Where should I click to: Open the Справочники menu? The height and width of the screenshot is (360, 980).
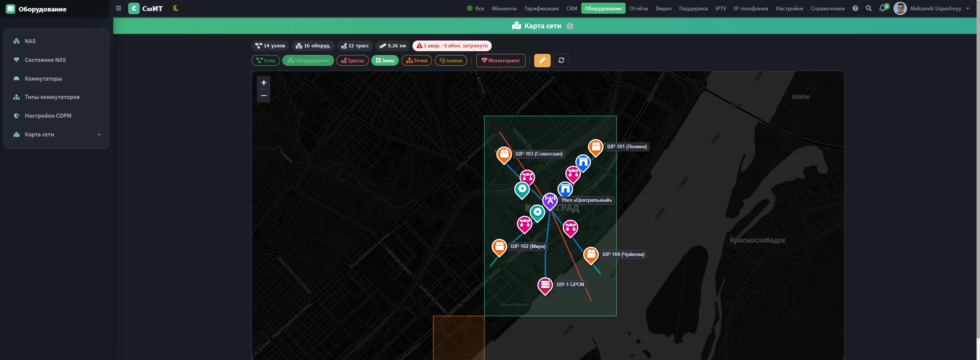pyautogui.click(x=827, y=8)
